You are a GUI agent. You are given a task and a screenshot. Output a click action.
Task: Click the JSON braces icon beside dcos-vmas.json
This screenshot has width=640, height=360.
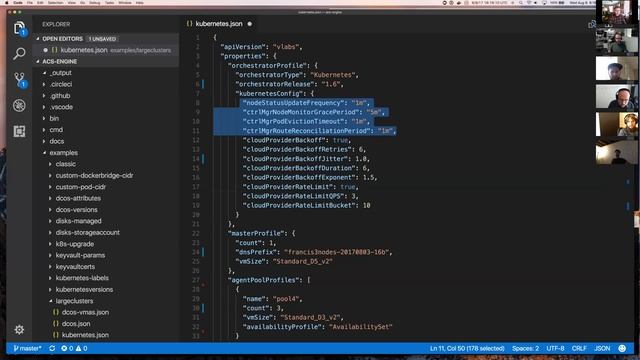point(56,312)
